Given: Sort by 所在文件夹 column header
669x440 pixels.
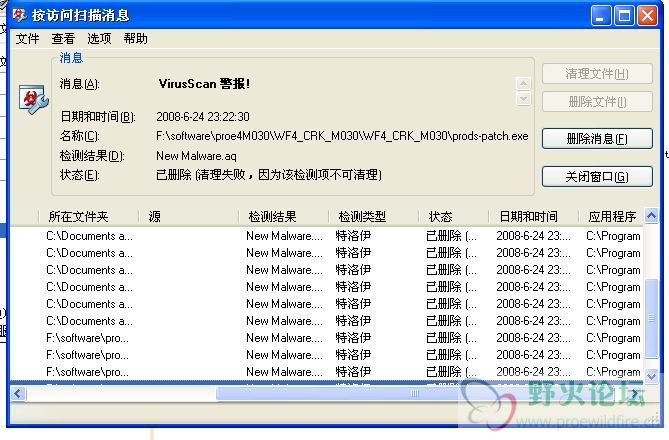Looking at the screenshot, I should 88,217.
